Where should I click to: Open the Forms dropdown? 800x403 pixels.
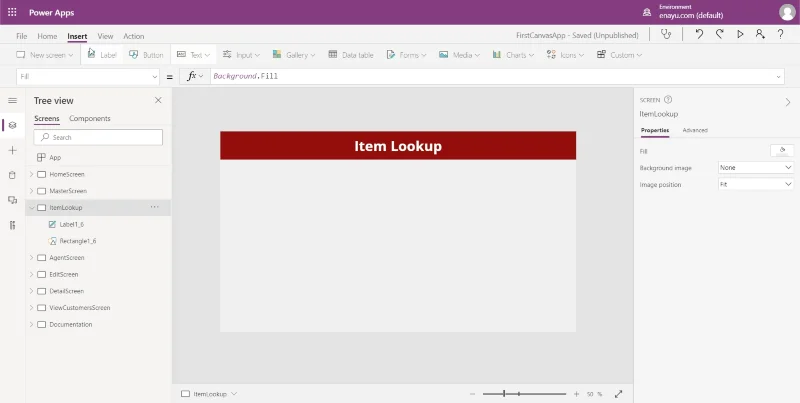[x=407, y=55]
